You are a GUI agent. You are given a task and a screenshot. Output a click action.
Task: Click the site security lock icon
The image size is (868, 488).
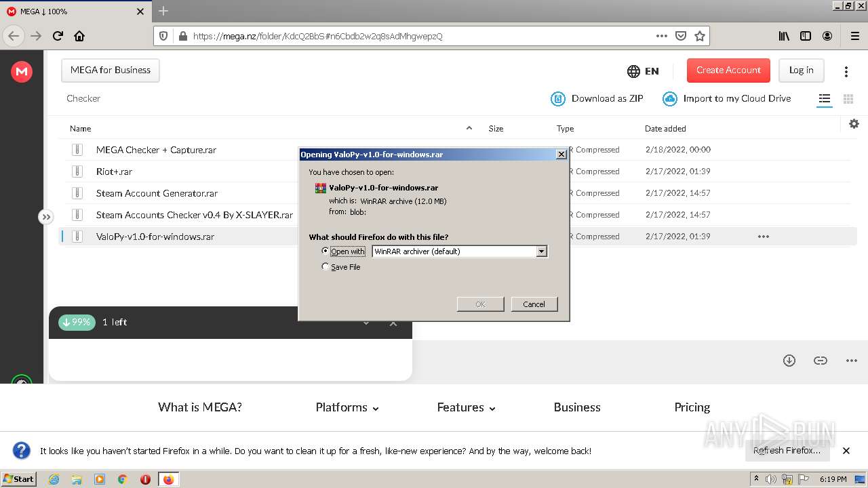point(182,36)
